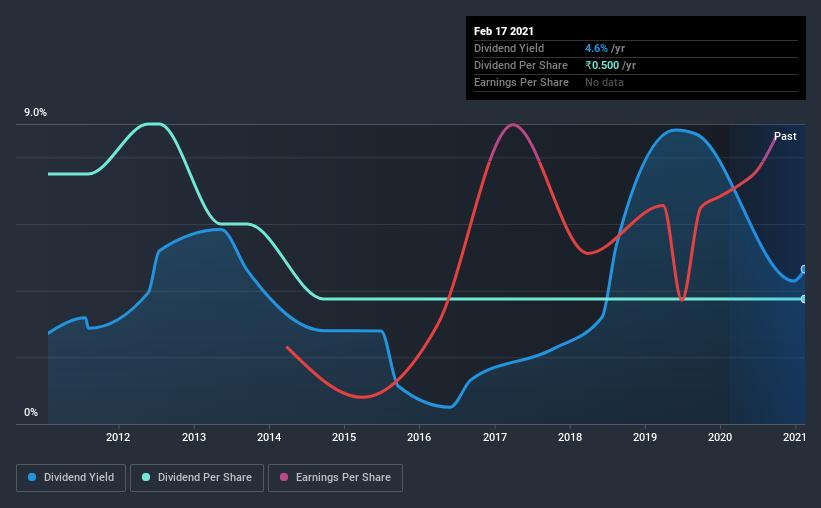The image size is (821, 508).
Task: Toggle the Dividend Yield legend button
Action: click(71, 478)
